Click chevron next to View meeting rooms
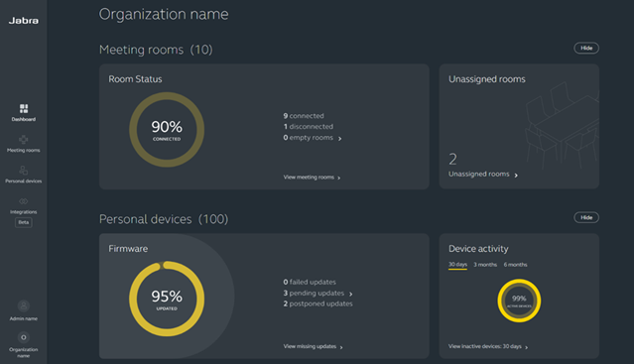 pyautogui.click(x=339, y=178)
